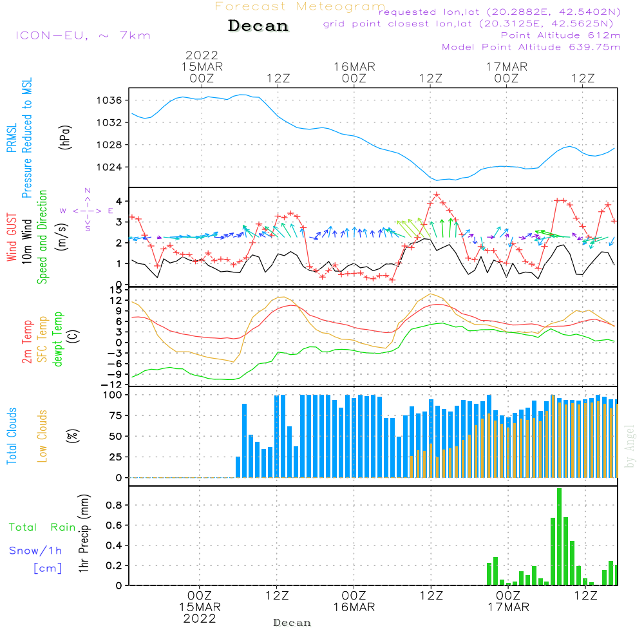
Task: Click the wind gust peak above 4 m/s on 16MAR
Action: coord(437,194)
